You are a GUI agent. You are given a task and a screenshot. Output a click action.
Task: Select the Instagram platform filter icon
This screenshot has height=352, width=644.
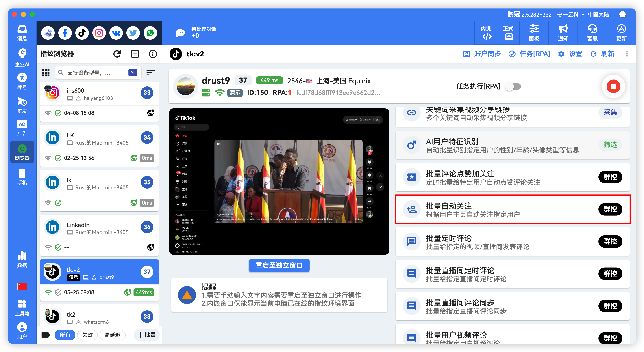pyautogui.click(x=99, y=33)
